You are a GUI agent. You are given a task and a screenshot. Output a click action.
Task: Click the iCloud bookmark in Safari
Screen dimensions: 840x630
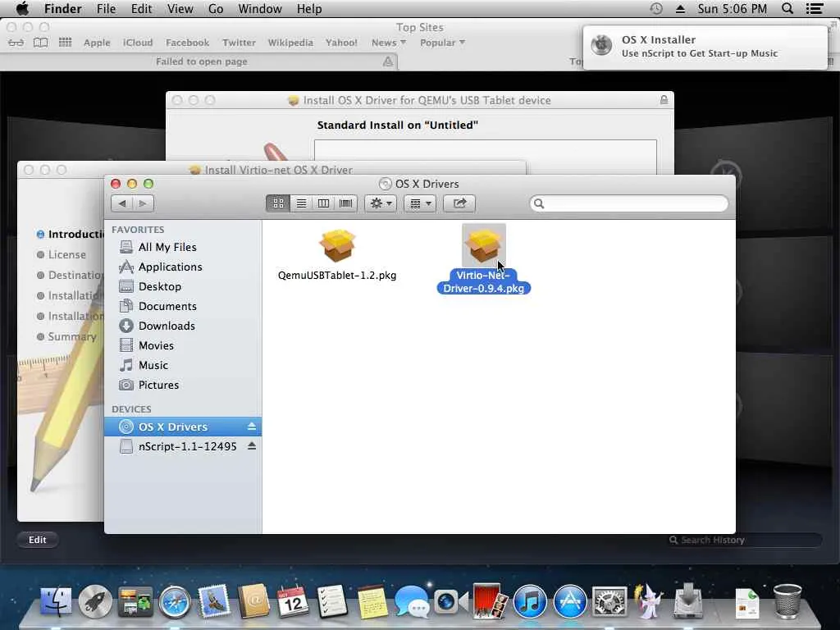coord(138,43)
